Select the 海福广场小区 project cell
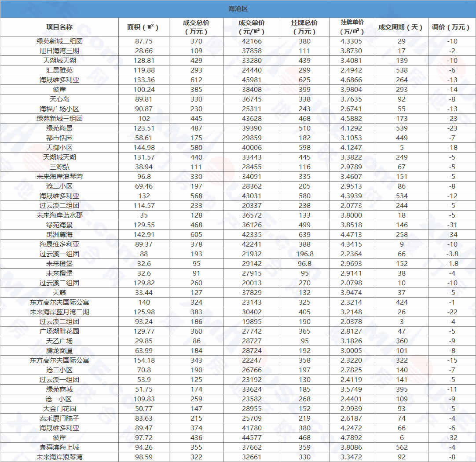This screenshot has width=476, height=462. pyautogui.click(x=59, y=109)
